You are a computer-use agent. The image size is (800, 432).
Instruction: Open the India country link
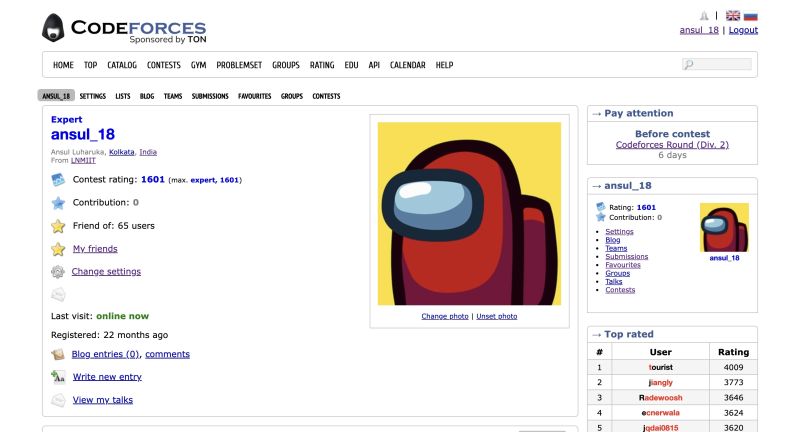148,152
